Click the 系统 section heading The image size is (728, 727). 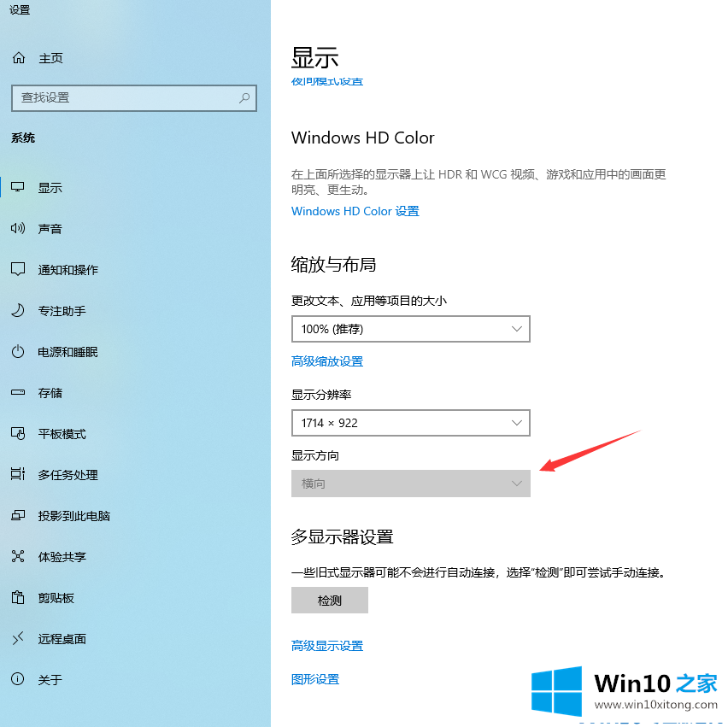coord(23,138)
